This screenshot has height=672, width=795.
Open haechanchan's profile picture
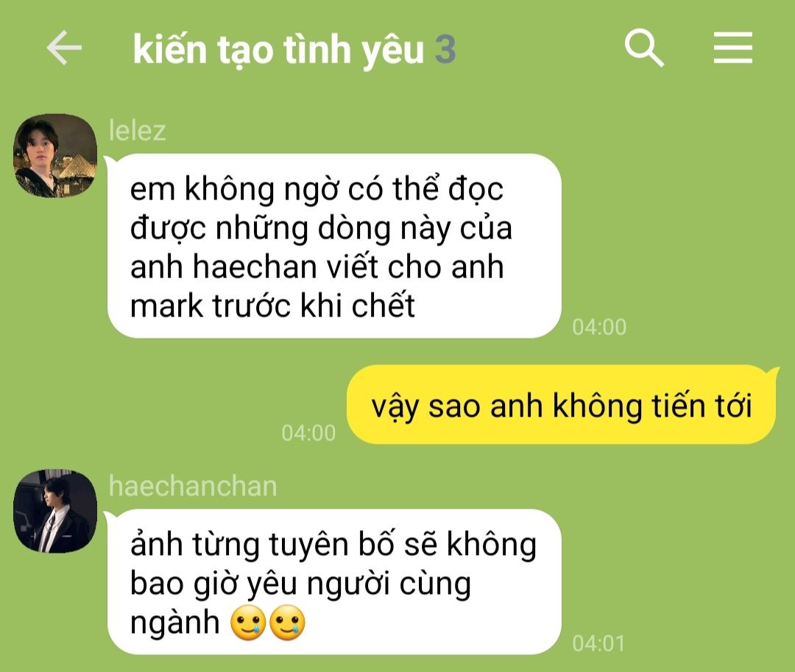[54, 511]
